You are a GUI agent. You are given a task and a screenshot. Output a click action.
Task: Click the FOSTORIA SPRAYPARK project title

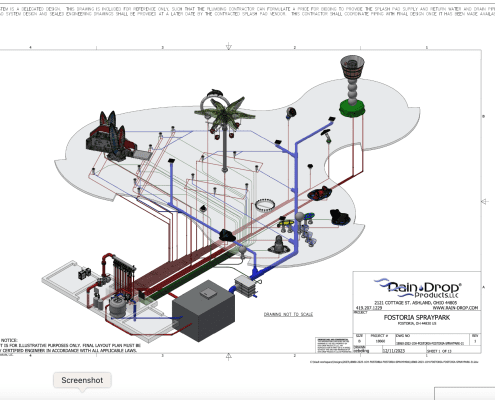(x=417, y=317)
